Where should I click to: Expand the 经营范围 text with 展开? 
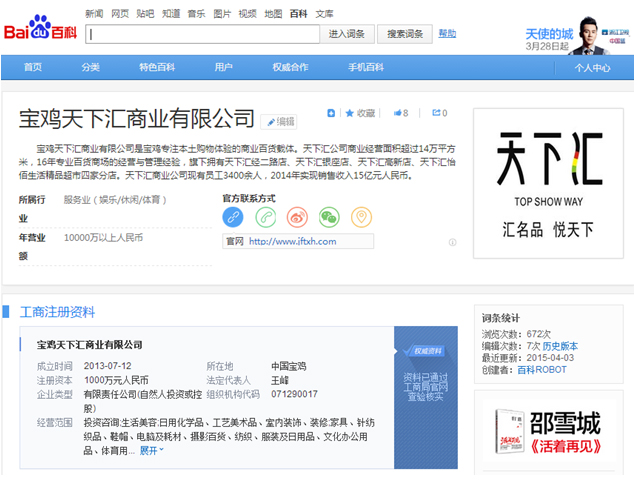pos(151,450)
